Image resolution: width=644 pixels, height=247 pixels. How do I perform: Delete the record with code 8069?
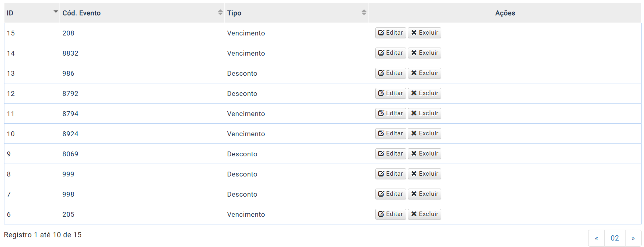[424, 154]
